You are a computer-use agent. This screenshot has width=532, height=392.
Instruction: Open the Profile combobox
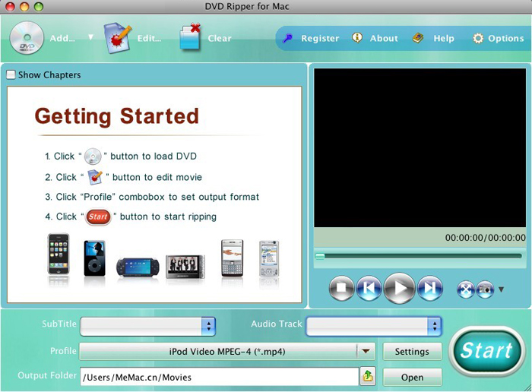click(x=227, y=351)
